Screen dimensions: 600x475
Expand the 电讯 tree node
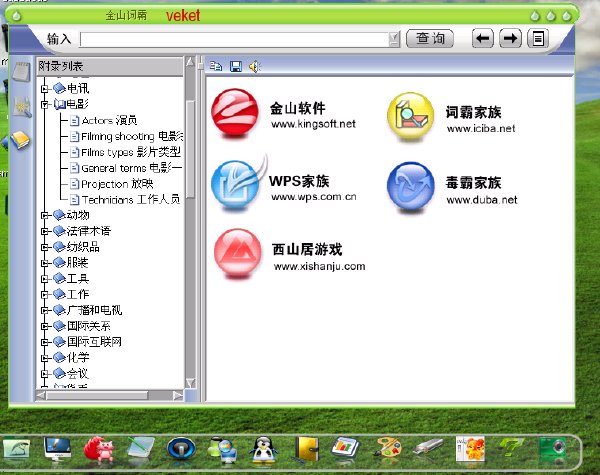pyautogui.click(x=45, y=89)
